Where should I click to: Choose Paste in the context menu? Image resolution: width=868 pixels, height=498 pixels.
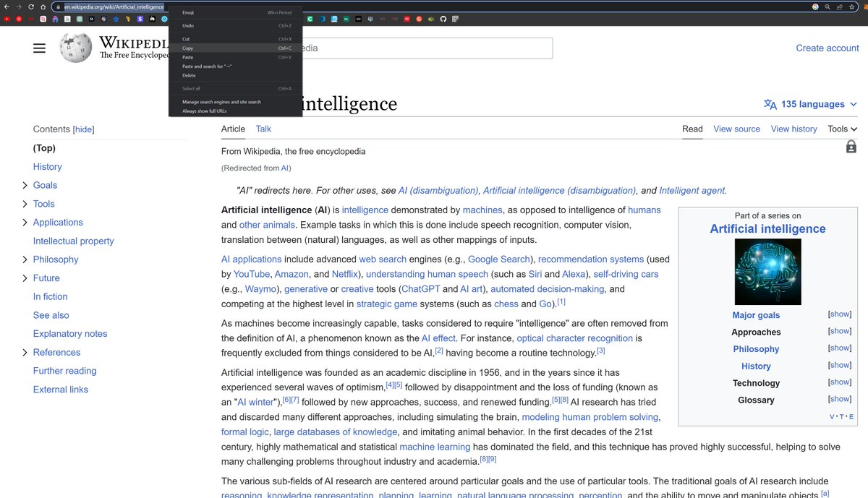(x=235, y=57)
